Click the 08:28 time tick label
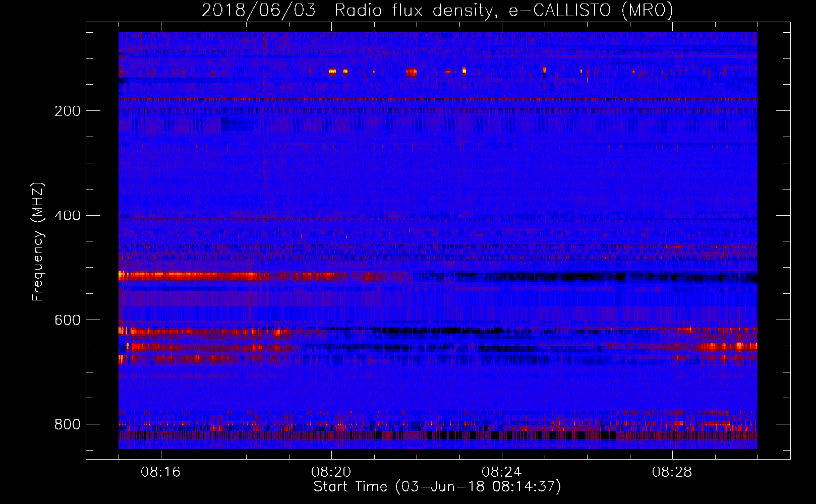 pyautogui.click(x=672, y=472)
